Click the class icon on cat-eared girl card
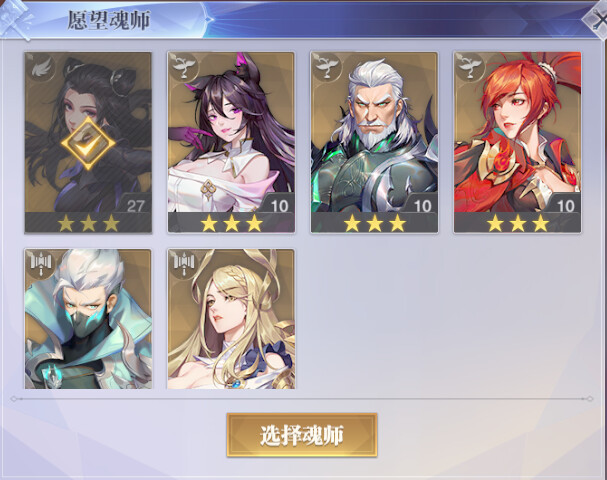This screenshot has height=480, width=607. click(x=184, y=67)
